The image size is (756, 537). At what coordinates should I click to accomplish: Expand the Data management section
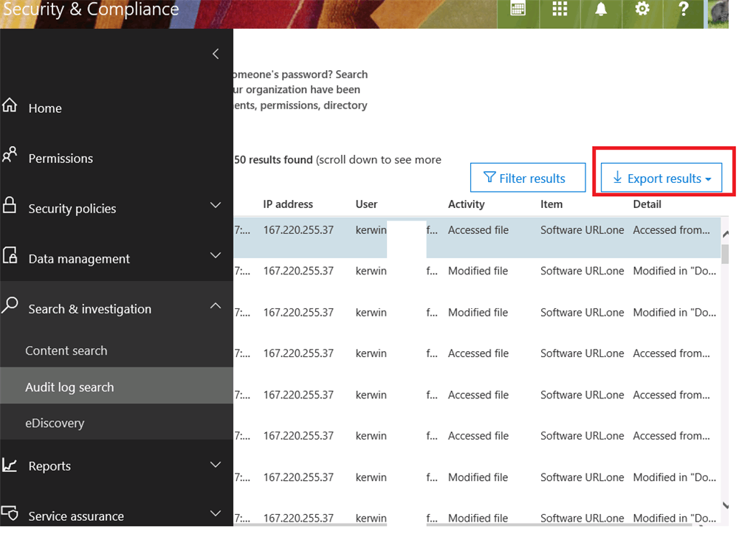tap(216, 255)
